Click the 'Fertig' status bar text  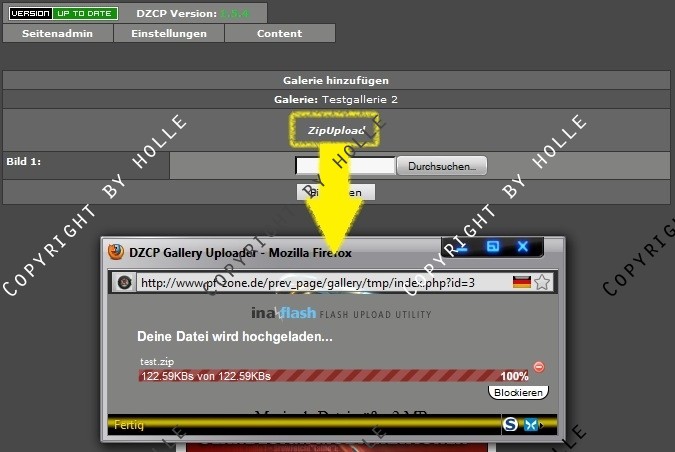click(129, 425)
